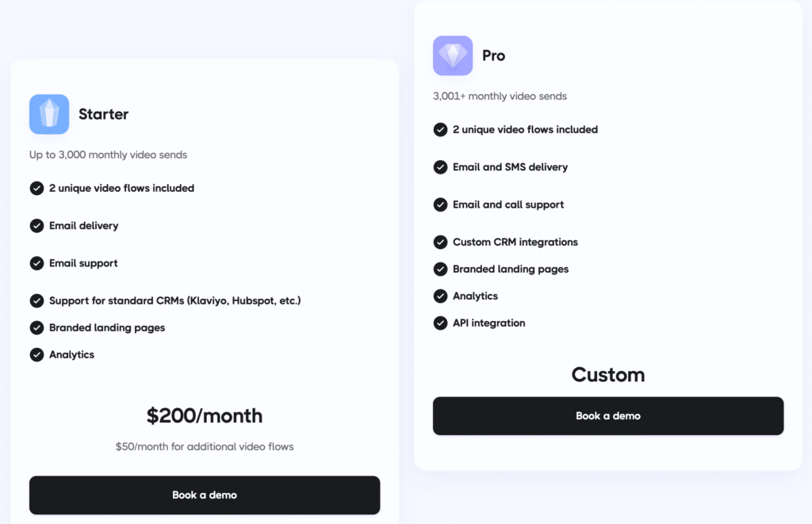Click checkmark next to Starter Analytics
Image resolution: width=812 pixels, height=524 pixels.
coord(36,354)
